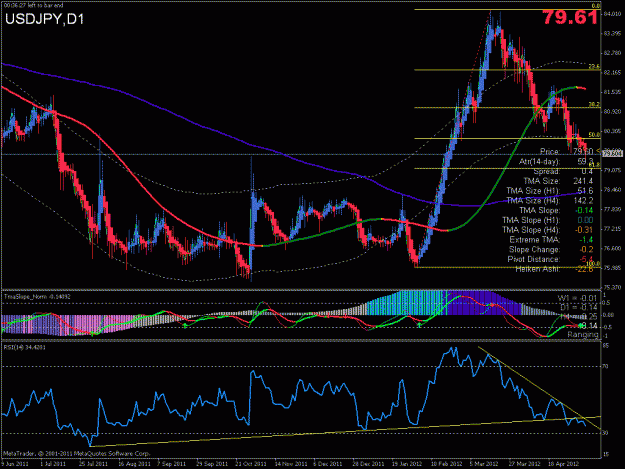This screenshot has height=469, width=625.
Task: Select the TMA Slope (H4) info row
Action: pos(548,230)
